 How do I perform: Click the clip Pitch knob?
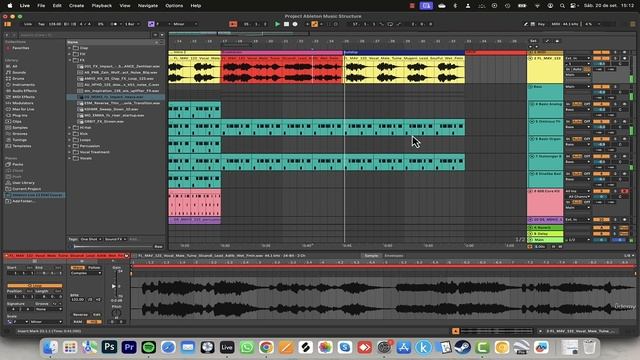[x=116, y=313]
